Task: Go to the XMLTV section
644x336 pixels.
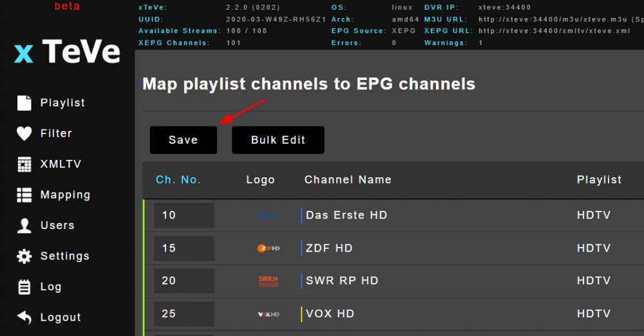Action: [61, 164]
